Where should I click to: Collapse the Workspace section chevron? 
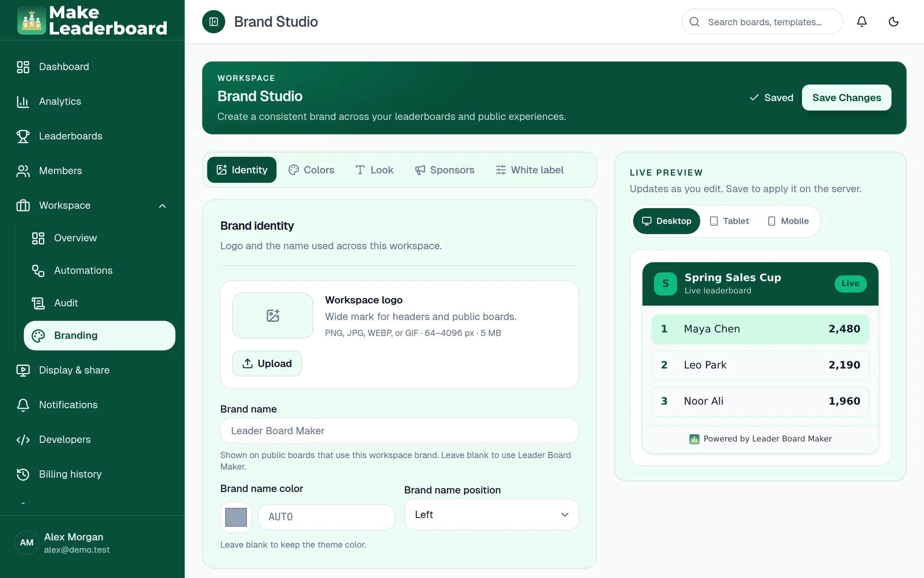tap(162, 206)
